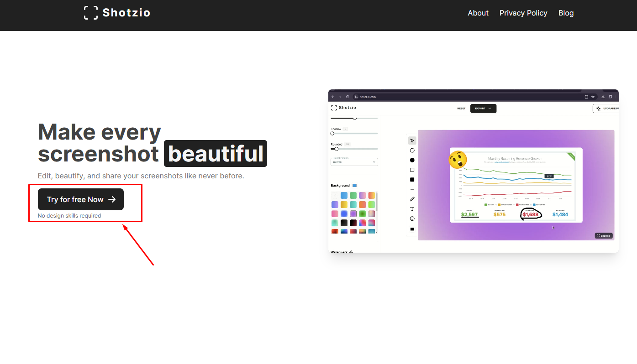The height and width of the screenshot is (364, 637).
Task: Open the Privacy Policy page
Action: 523,13
